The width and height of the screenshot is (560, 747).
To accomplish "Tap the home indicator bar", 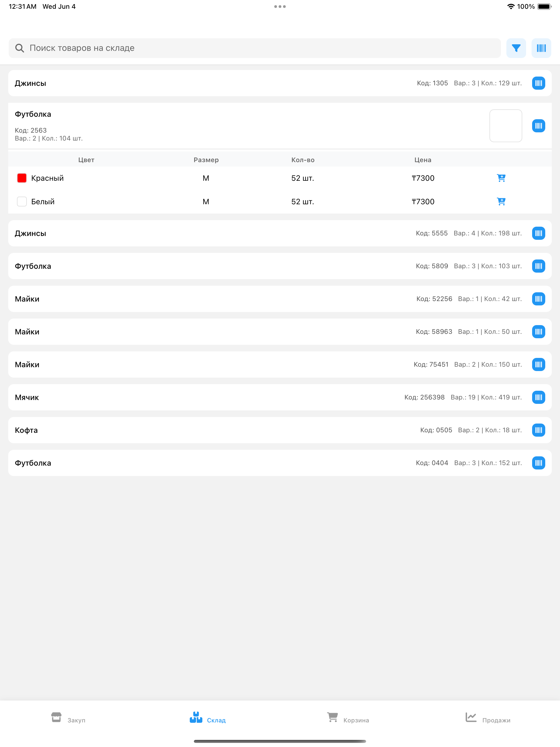I will point(280,741).
